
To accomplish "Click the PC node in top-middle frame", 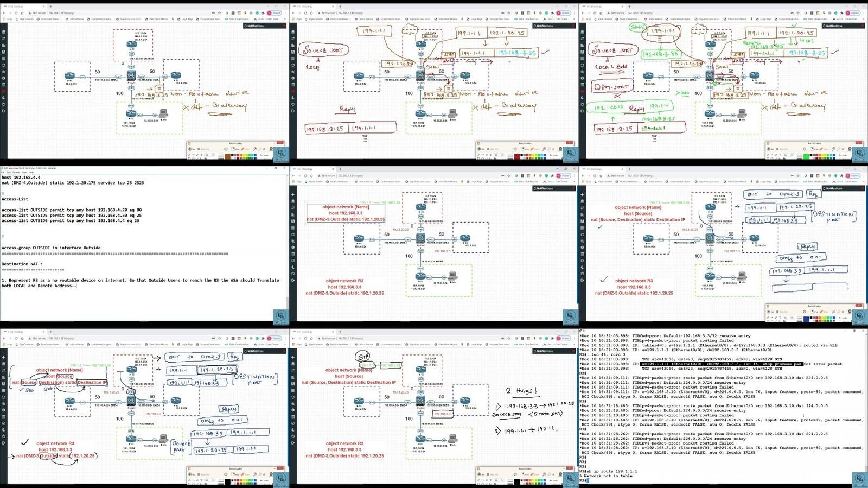I will coord(452,113).
